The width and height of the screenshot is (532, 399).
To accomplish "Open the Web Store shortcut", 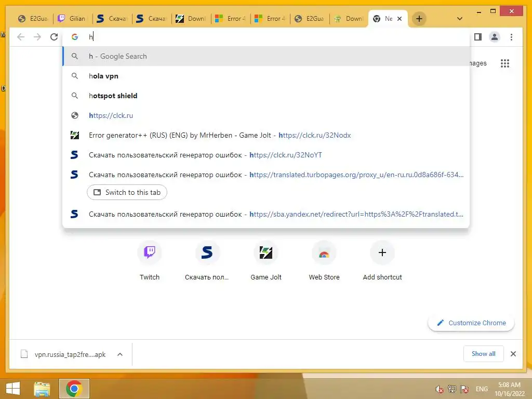I will [324, 261].
